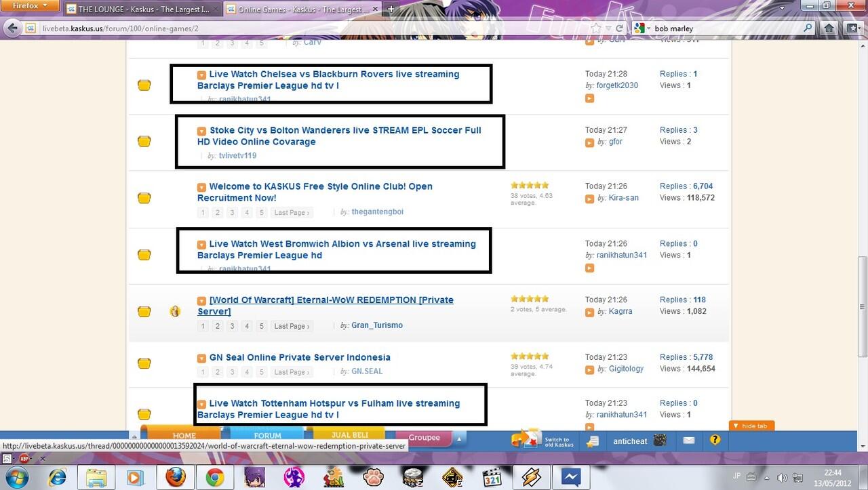
Task: View who replied: Replies 6,704
Action: (x=686, y=186)
